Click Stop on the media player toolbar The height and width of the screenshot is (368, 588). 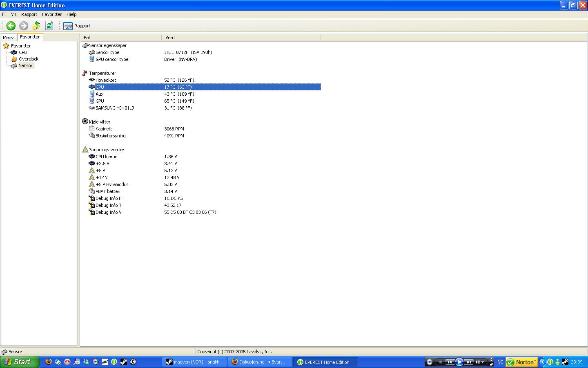(440, 362)
